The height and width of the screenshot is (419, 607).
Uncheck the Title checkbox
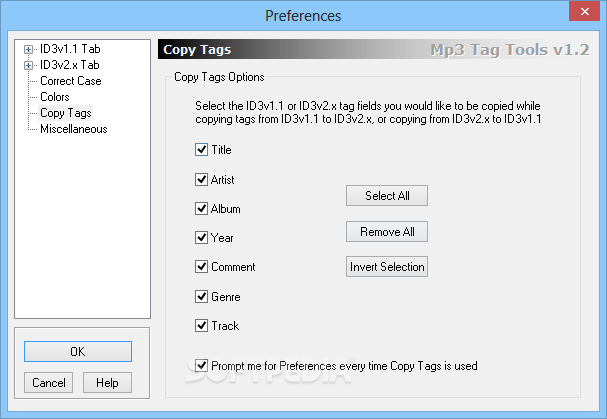tap(201, 149)
